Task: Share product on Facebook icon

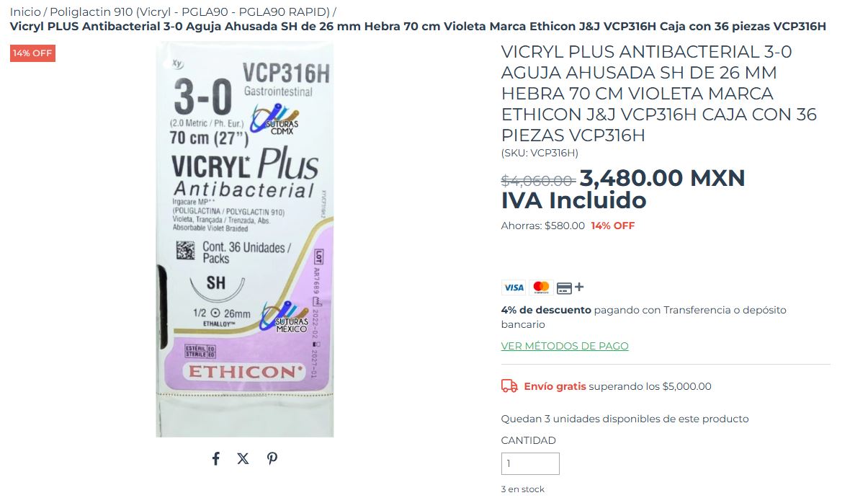Action: pos(215,458)
